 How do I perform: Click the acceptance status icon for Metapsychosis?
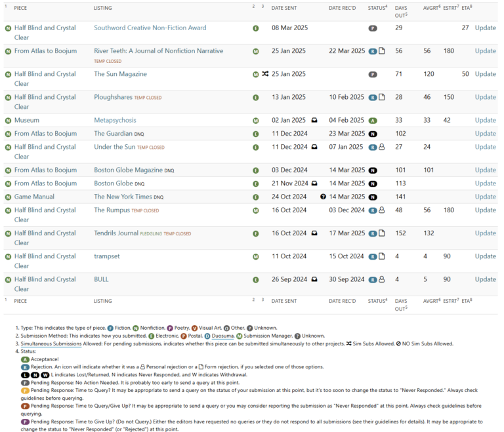[373, 121]
